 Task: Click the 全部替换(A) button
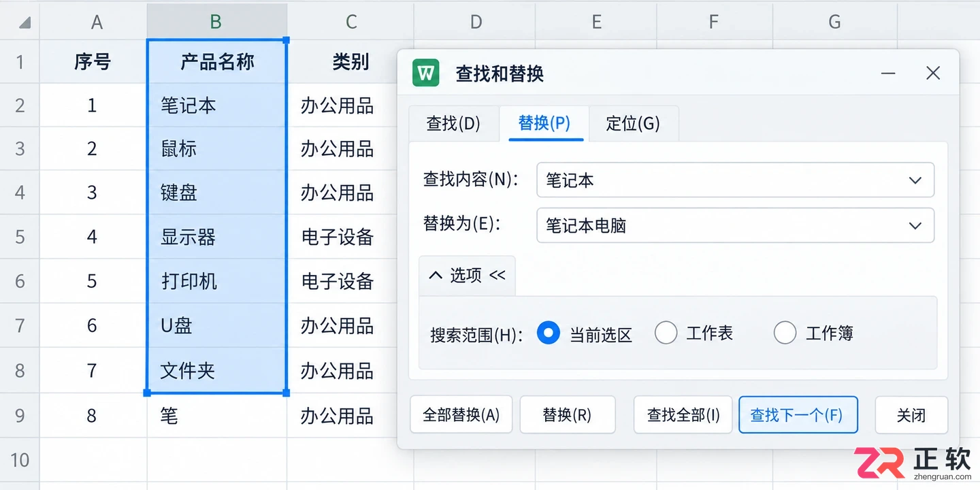tap(461, 415)
